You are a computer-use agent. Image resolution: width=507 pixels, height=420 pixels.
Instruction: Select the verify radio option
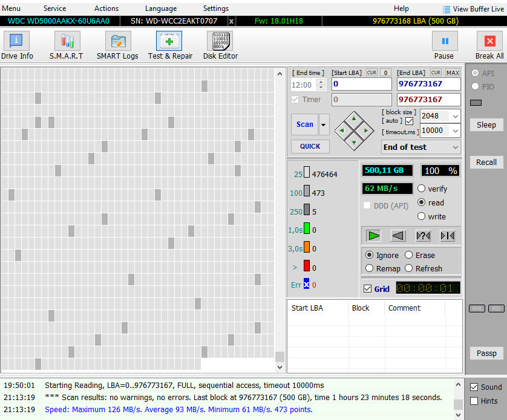(x=422, y=189)
